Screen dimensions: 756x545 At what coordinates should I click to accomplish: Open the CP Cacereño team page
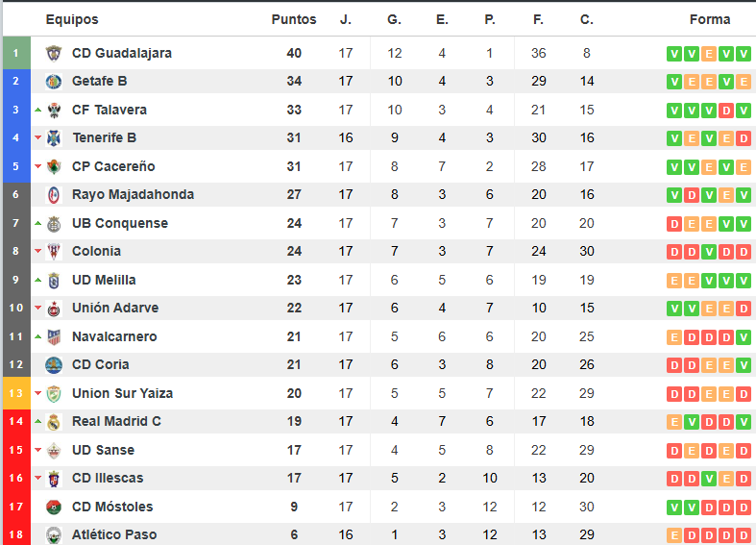[113, 166]
